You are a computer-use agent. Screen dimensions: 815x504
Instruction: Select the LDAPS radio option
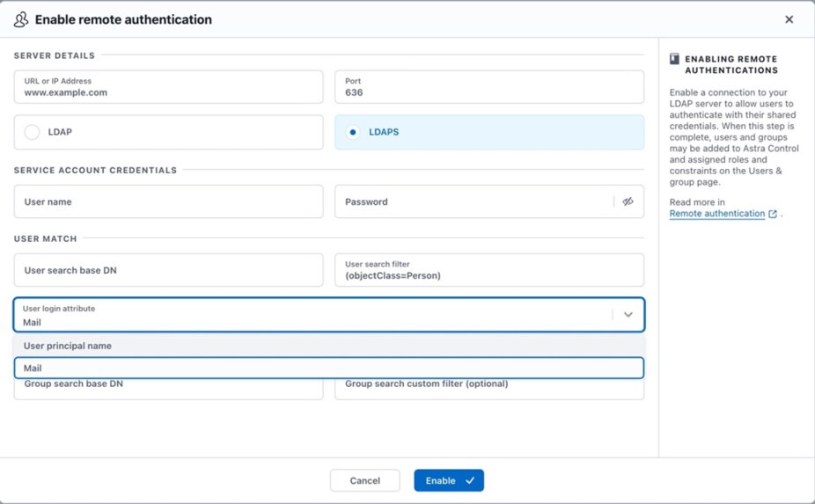[353, 132]
